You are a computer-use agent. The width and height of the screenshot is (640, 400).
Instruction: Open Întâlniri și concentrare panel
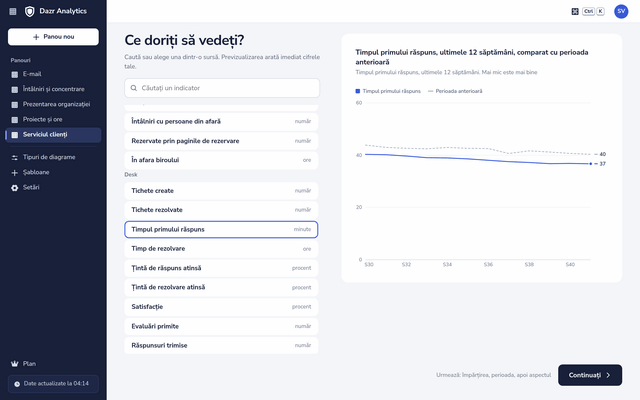(53, 89)
